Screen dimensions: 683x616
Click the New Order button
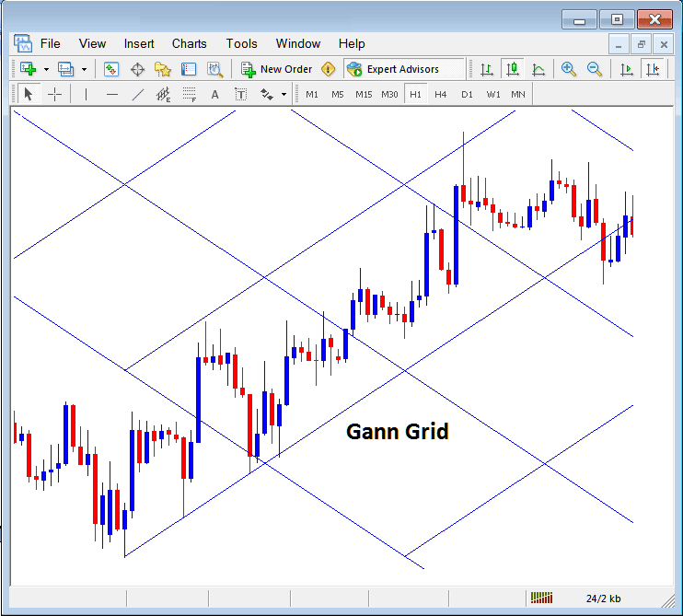pos(277,69)
